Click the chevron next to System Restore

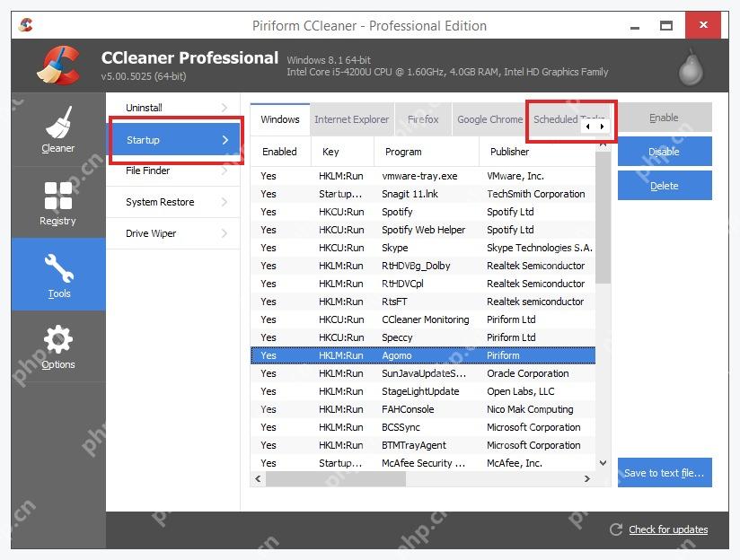pyautogui.click(x=225, y=202)
